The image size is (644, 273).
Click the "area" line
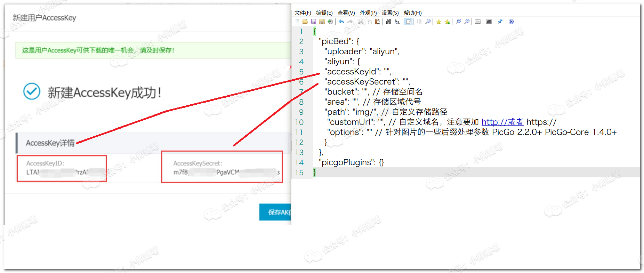(x=372, y=102)
